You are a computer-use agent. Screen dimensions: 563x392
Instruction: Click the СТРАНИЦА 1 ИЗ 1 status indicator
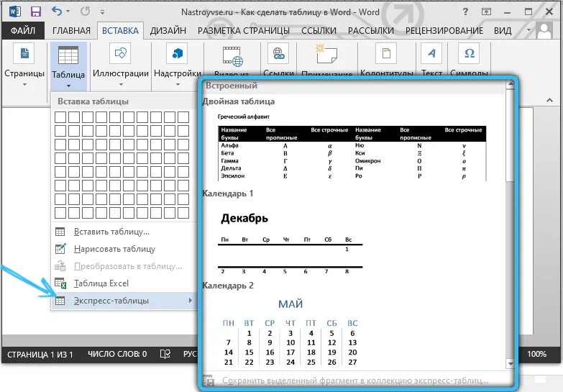point(40,355)
